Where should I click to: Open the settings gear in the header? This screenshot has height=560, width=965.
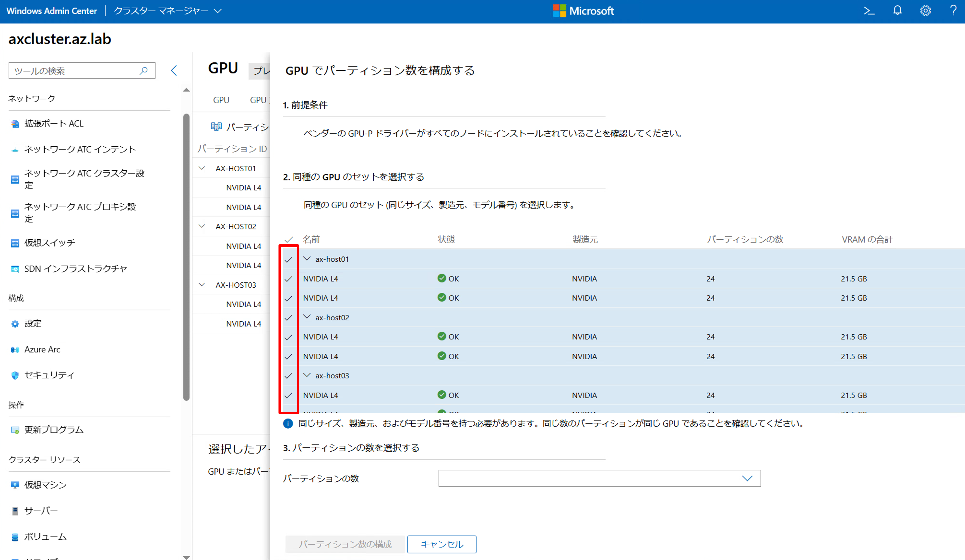tap(926, 11)
